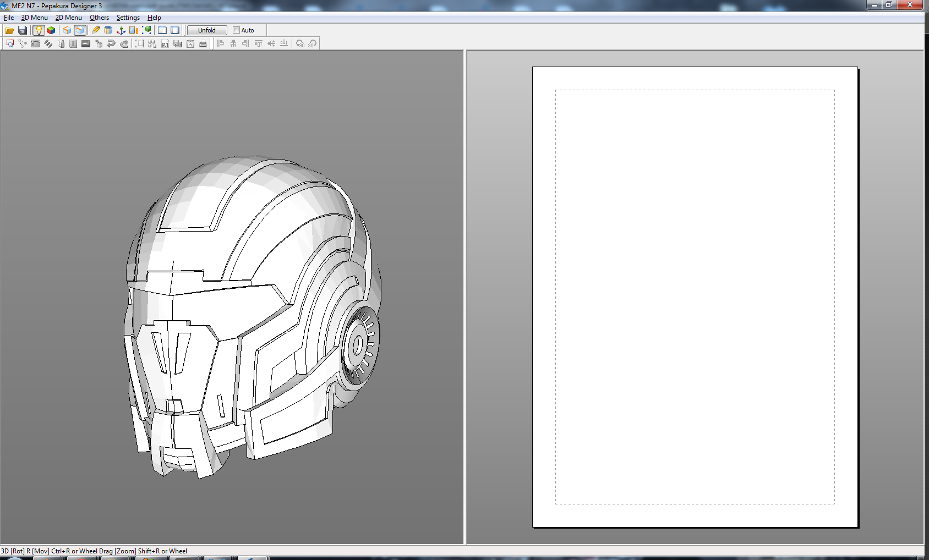
Task: Select the join/disjoin faces node tool
Action: (x=23, y=43)
